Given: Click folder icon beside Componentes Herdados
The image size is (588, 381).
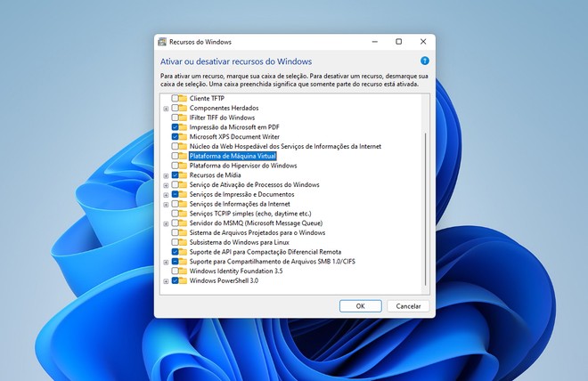Looking at the screenshot, I should pos(183,108).
